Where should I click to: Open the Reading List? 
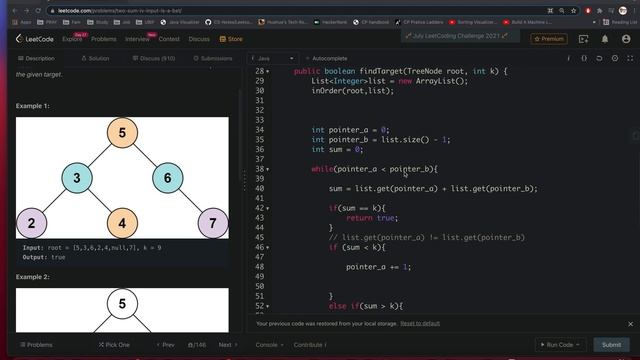[619, 22]
